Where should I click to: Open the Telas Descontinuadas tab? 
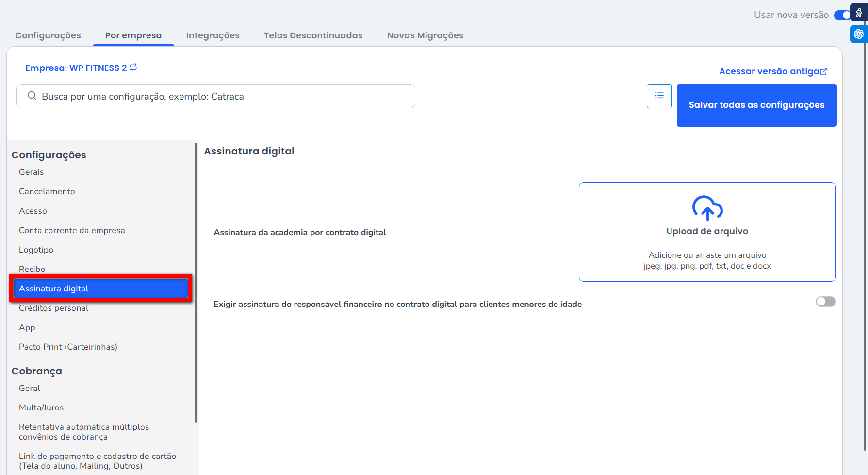click(313, 35)
